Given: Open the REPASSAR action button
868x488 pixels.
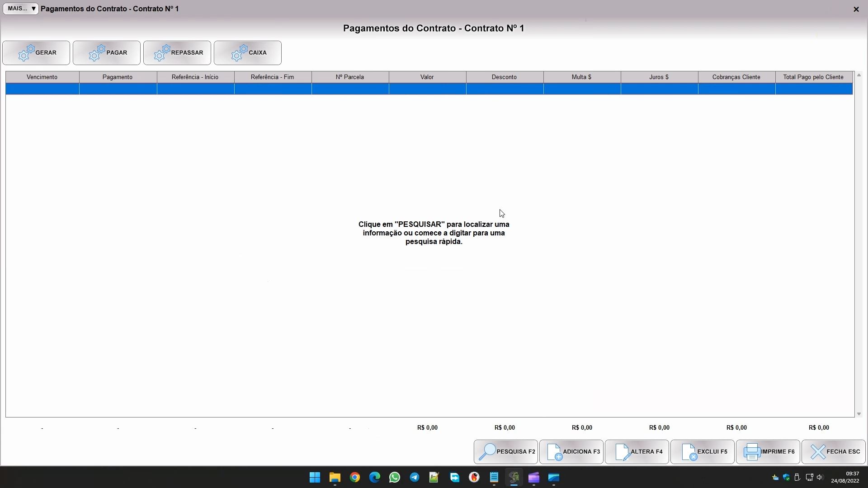Looking at the screenshot, I should point(177,53).
